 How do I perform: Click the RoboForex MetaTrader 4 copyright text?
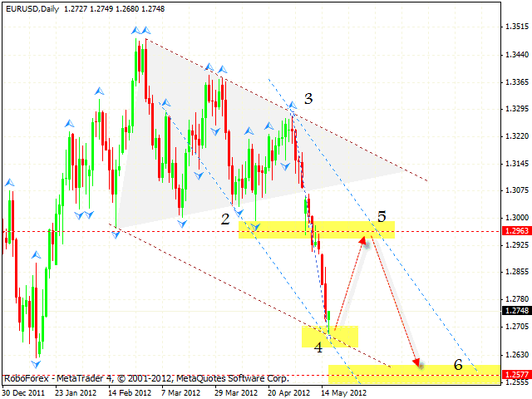click(x=146, y=378)
